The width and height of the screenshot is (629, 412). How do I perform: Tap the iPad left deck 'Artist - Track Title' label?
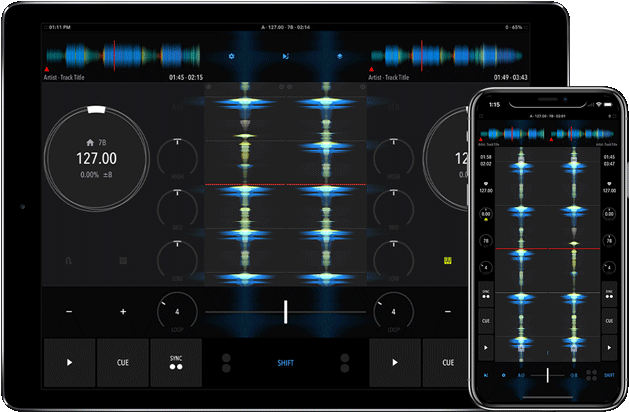(x=64, y=77)
